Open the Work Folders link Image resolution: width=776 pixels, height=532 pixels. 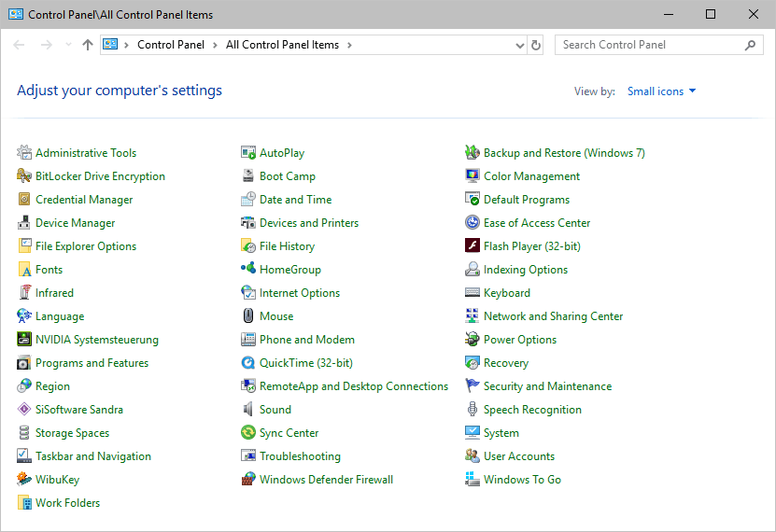point(67,503)
